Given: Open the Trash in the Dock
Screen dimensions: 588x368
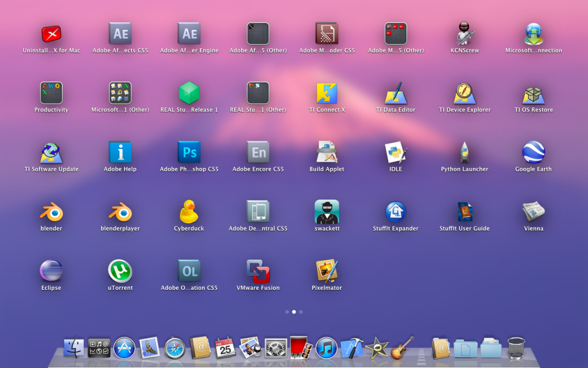Looking at the screenshot, I should click(516, 348).
